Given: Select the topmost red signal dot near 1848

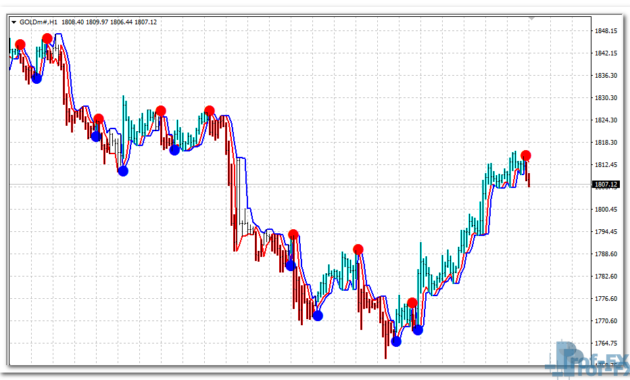Looking at the screenshot, I should coord(47,39).
